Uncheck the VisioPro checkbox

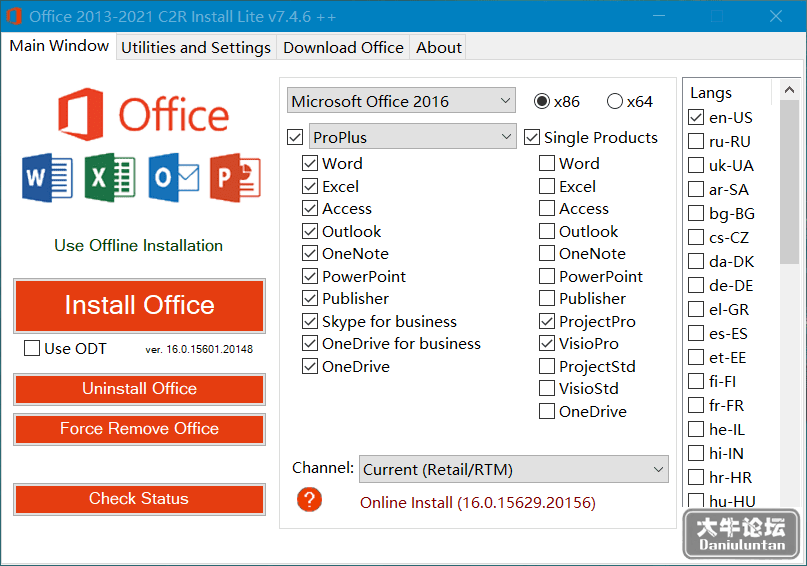547,343
